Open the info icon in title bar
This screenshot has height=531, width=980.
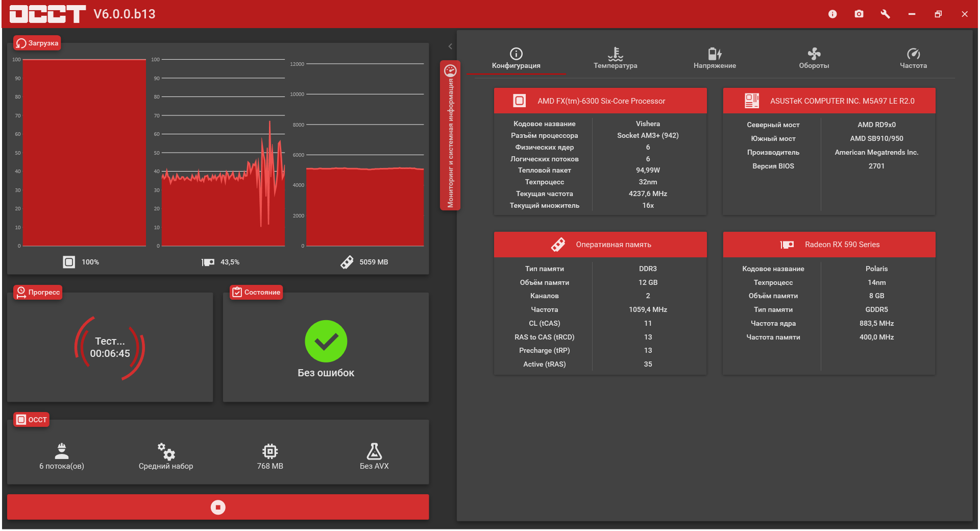(832, 14)
